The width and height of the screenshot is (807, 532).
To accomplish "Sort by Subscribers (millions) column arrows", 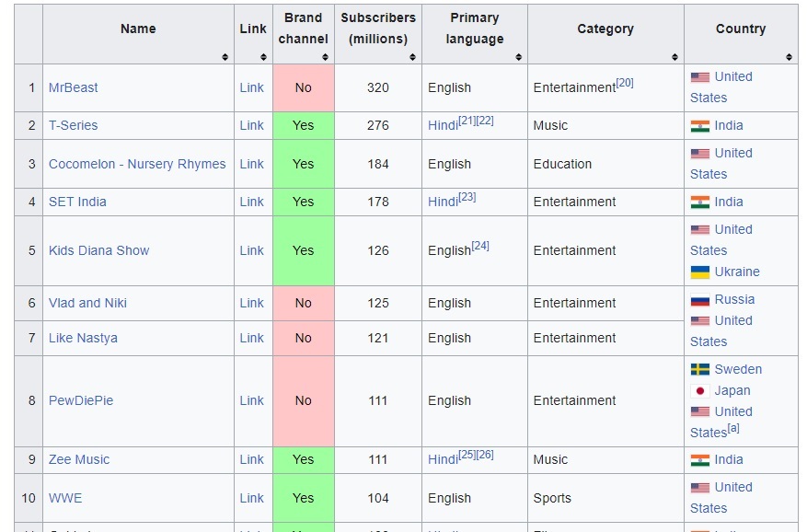I will point(413,57).
